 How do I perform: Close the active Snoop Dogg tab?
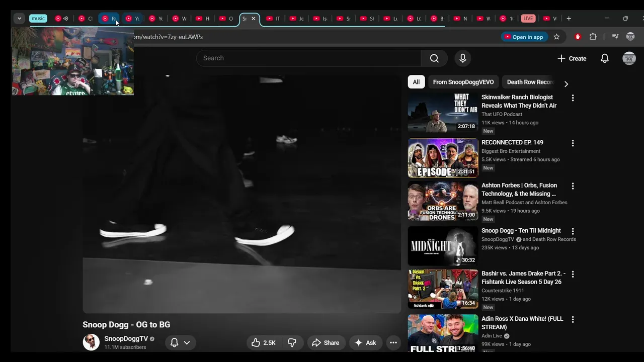pyautogui.click(x=254, y=19)
